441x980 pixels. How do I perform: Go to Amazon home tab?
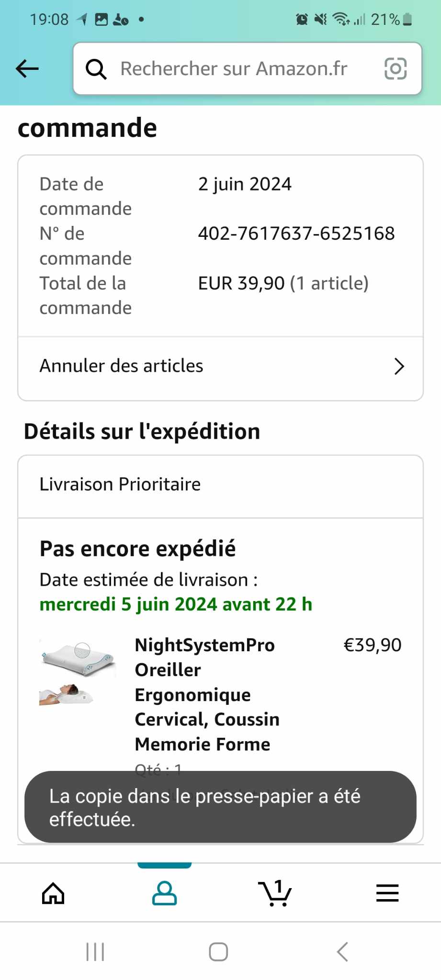(x=53, y=893)
